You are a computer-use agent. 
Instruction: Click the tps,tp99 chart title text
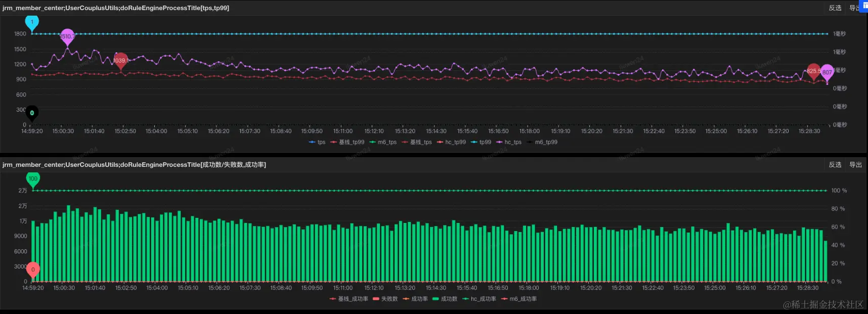click(116, 8)
